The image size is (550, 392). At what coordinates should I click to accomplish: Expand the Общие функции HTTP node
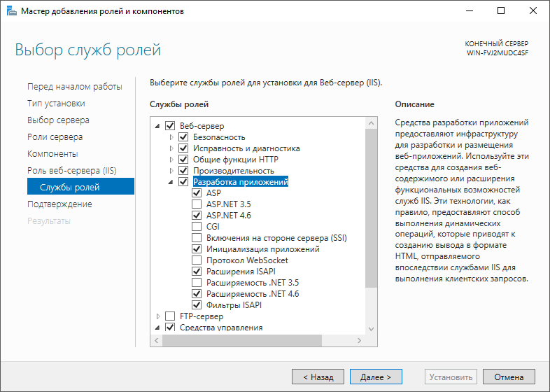click(x=171, y=160)
